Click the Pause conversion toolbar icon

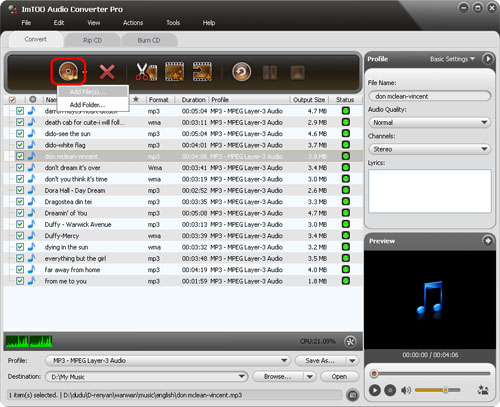pyautogui.click(x=270, y=72)
